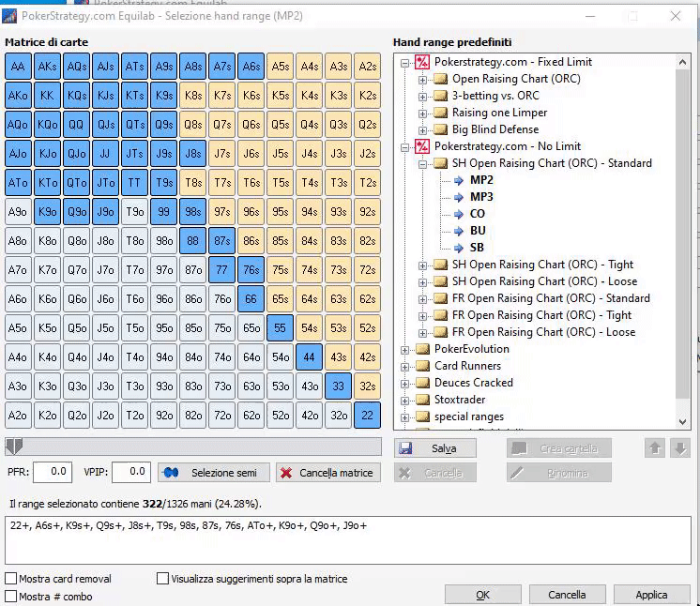Click the range slider track below matrix

click(x=193, y=447)
